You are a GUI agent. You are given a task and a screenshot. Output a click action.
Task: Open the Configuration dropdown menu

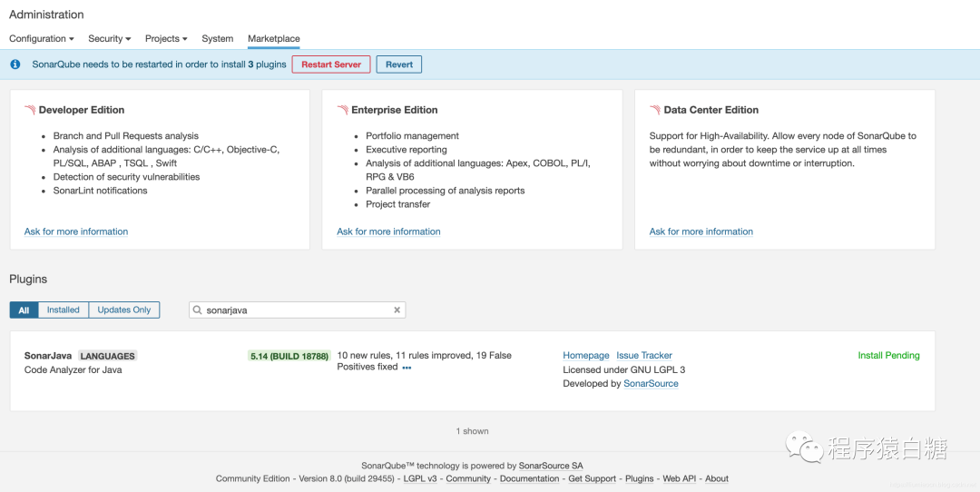(41, 39)
